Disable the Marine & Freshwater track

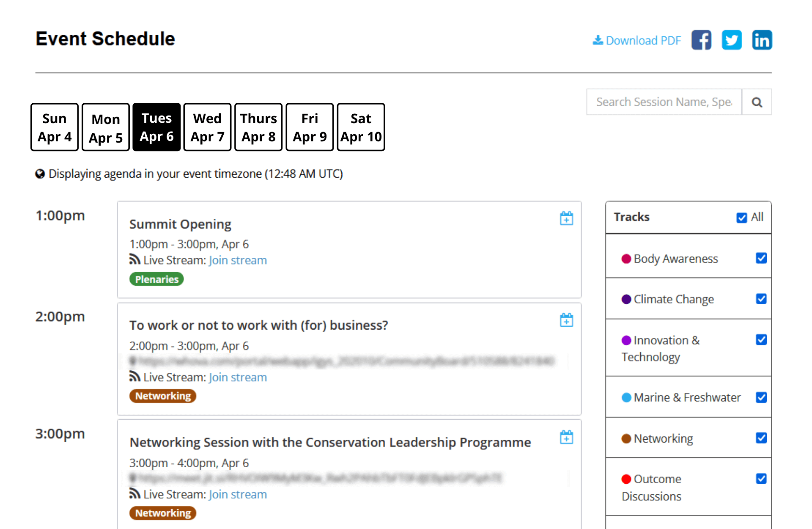761,397
